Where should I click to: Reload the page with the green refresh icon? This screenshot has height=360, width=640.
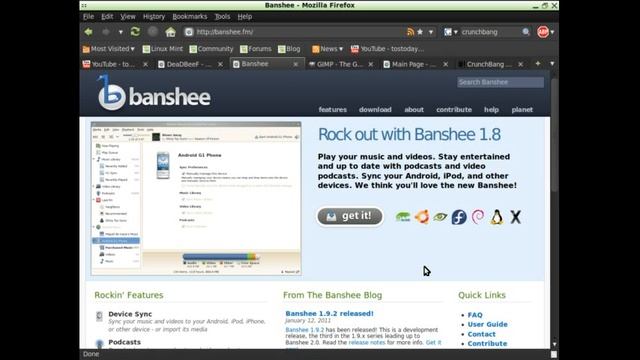[x=135, y=32]
